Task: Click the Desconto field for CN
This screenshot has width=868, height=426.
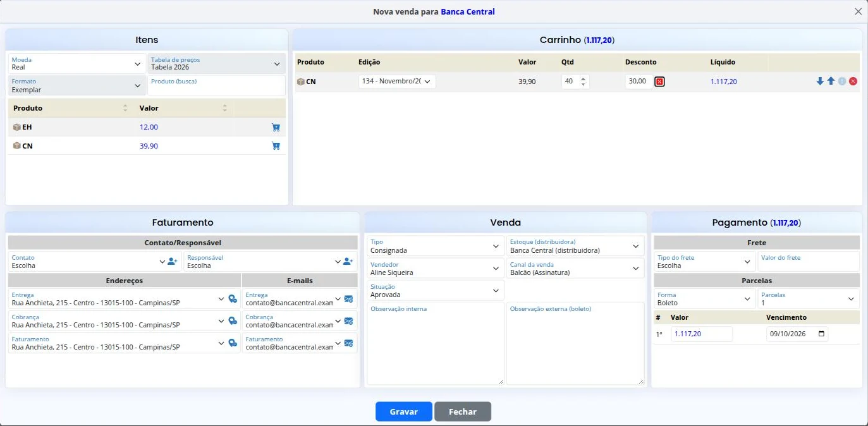Action: tap(639, 82)
